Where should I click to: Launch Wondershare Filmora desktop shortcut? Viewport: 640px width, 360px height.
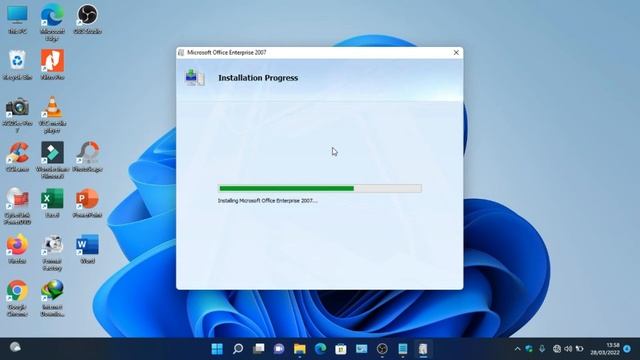point(52,160)
